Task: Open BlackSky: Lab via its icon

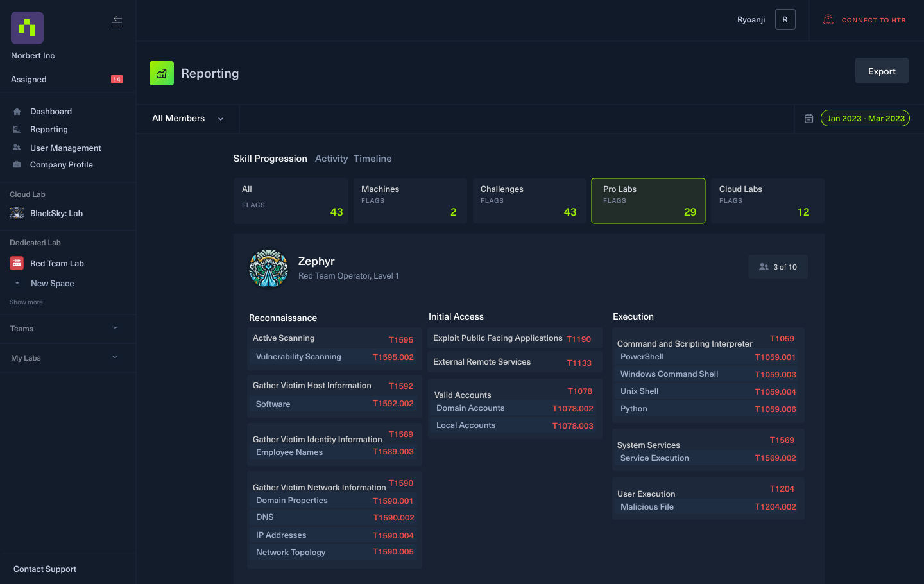Action: [17, 214]
